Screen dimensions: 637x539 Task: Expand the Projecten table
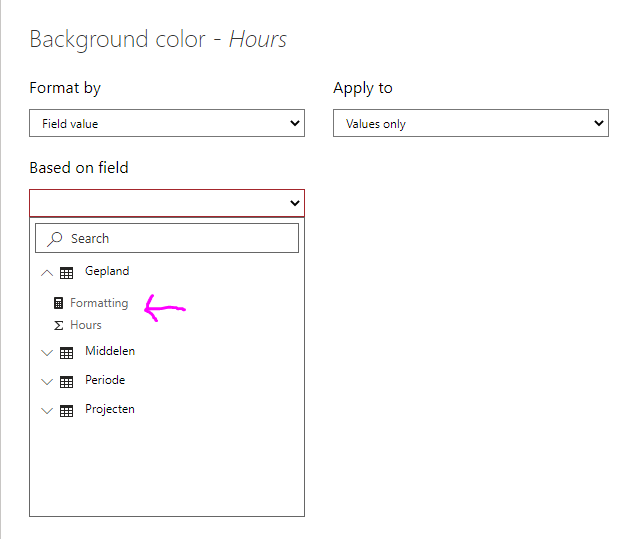click(47, 411)
